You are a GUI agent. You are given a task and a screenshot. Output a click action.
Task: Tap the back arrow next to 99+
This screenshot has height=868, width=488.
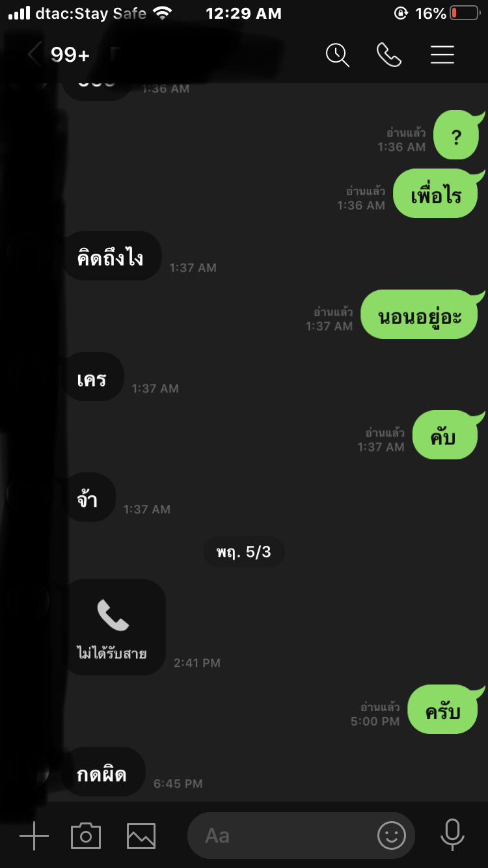click(x=34, y=55)
